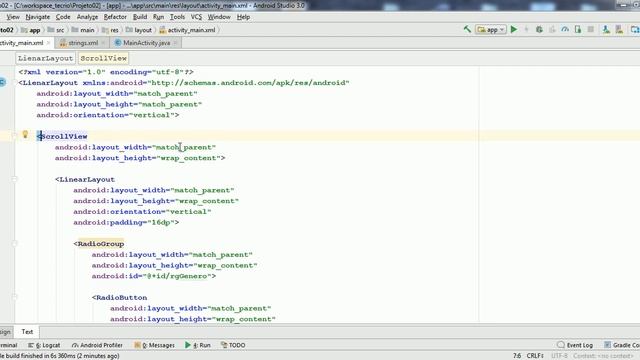Collapse the inner LinearLayout fold marker
The width and height of the screenshot is (640, 360).
(x=15, y=179)
